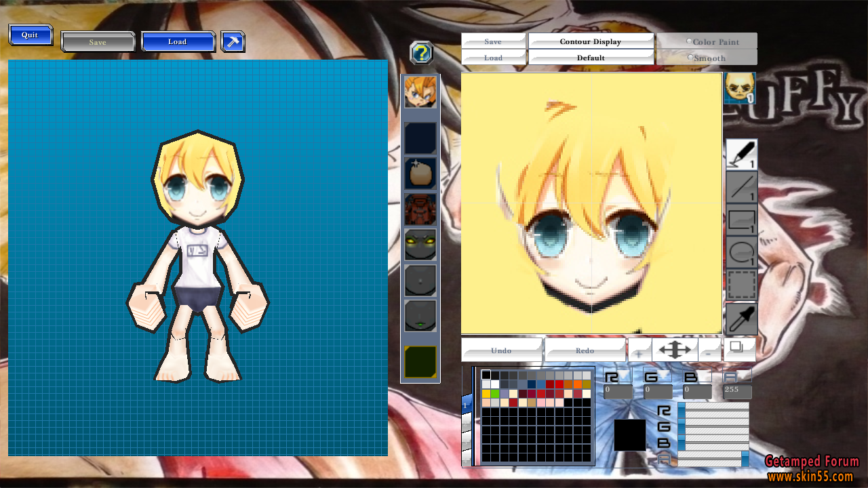The height and width of the screenshot is (488, 868).
Task: Switch to palette tab 2
Action: (466, 423)
